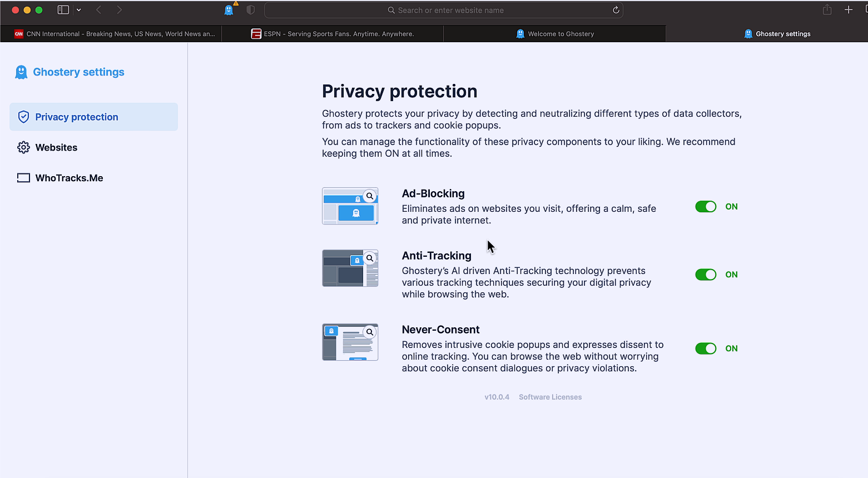Select the Privacy protection shield icon in sidebar
Screen dimensions: 868x478
coord(23,117)
